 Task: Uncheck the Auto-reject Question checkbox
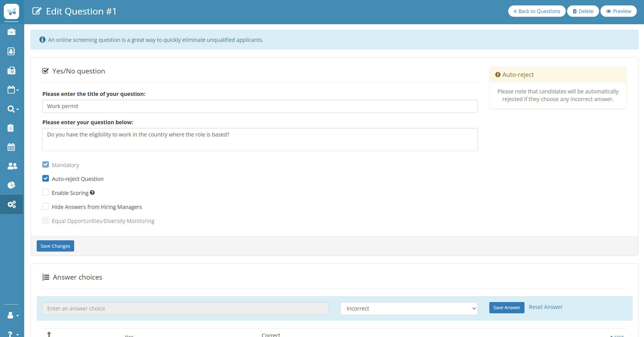(x=46, y=179)
